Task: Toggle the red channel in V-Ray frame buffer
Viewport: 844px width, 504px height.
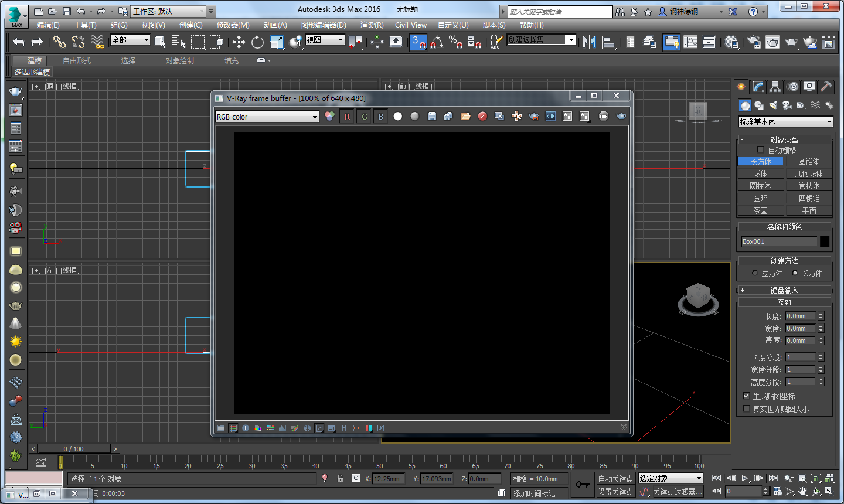Action: [x=347, y=116]
